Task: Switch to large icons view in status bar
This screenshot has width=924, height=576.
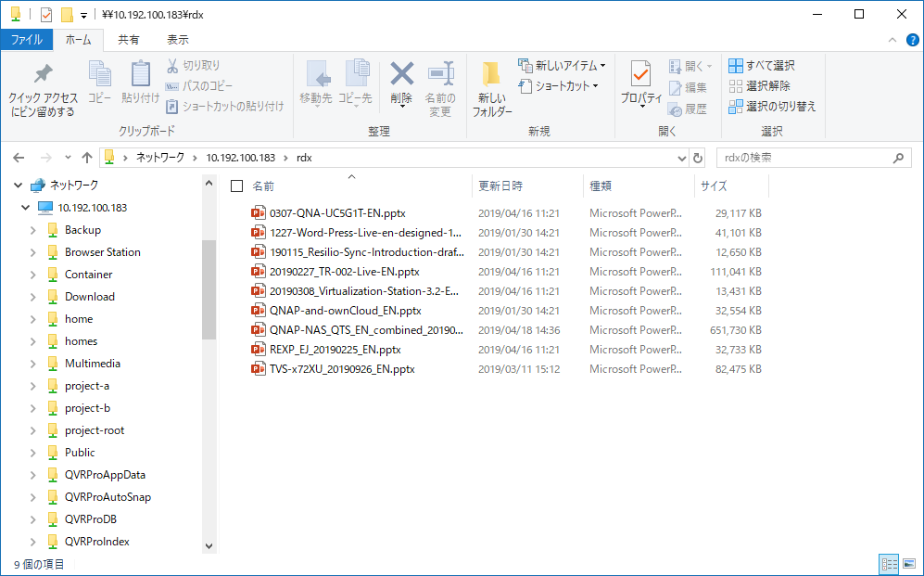Action: [908, 564]
